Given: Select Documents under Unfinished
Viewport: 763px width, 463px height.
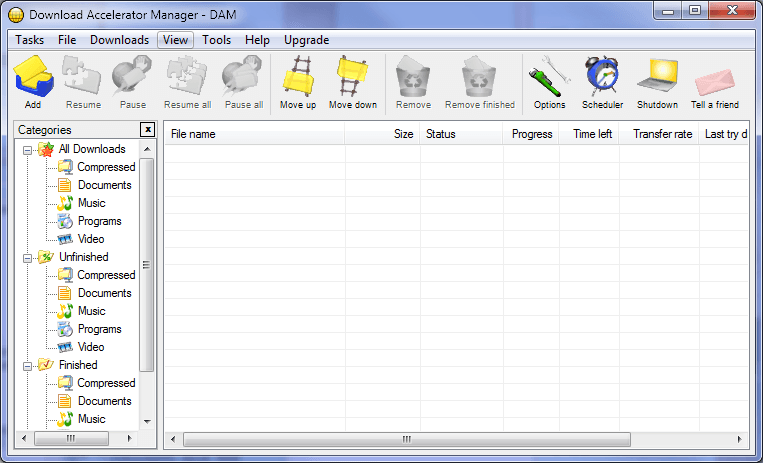Looking at the screenshot, I should (x=105, y=293).
